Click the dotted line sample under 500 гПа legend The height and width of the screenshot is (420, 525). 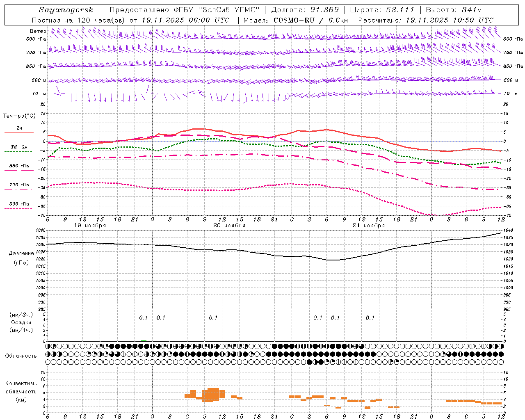pyautogui.click(x=19, y=208)
